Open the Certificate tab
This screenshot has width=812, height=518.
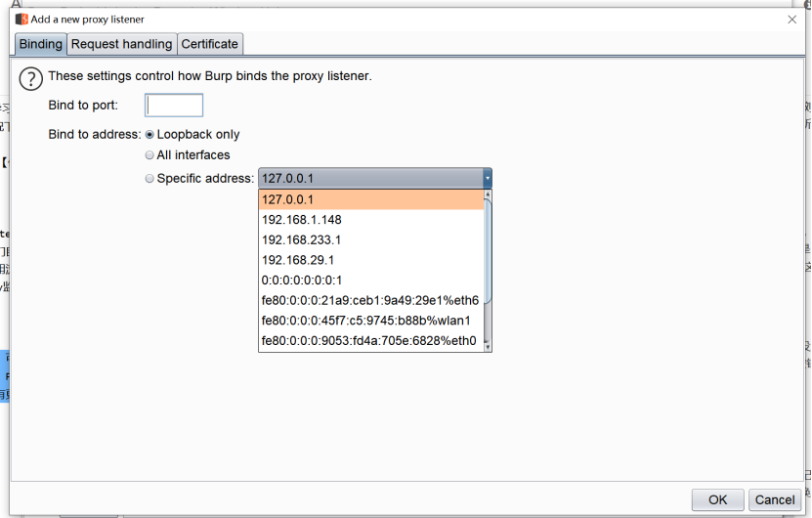tap(210, 44)
